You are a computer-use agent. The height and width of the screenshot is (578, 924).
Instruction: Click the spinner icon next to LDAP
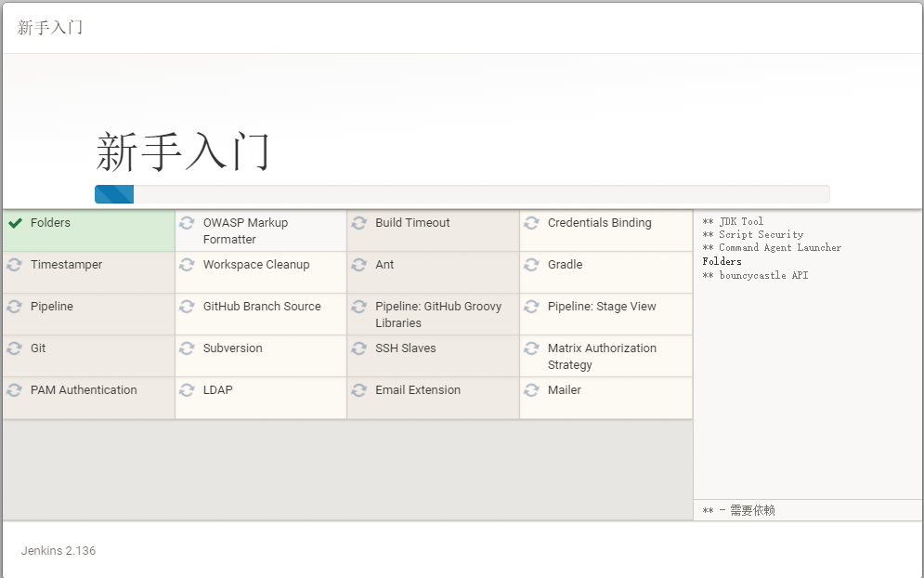point(187,390)
